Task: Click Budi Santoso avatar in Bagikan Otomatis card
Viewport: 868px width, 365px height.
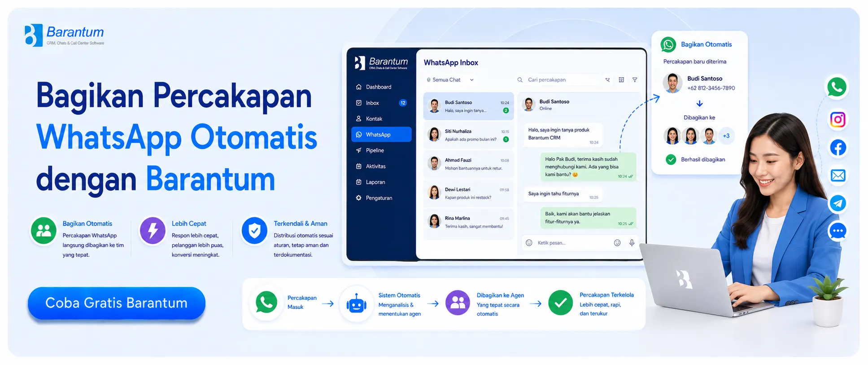Action: point(672,83)
